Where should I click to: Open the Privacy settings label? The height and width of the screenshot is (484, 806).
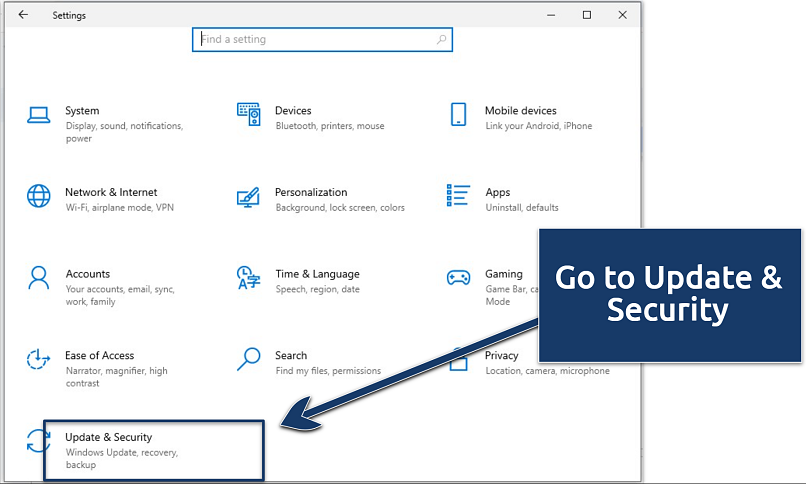[502, 355]
